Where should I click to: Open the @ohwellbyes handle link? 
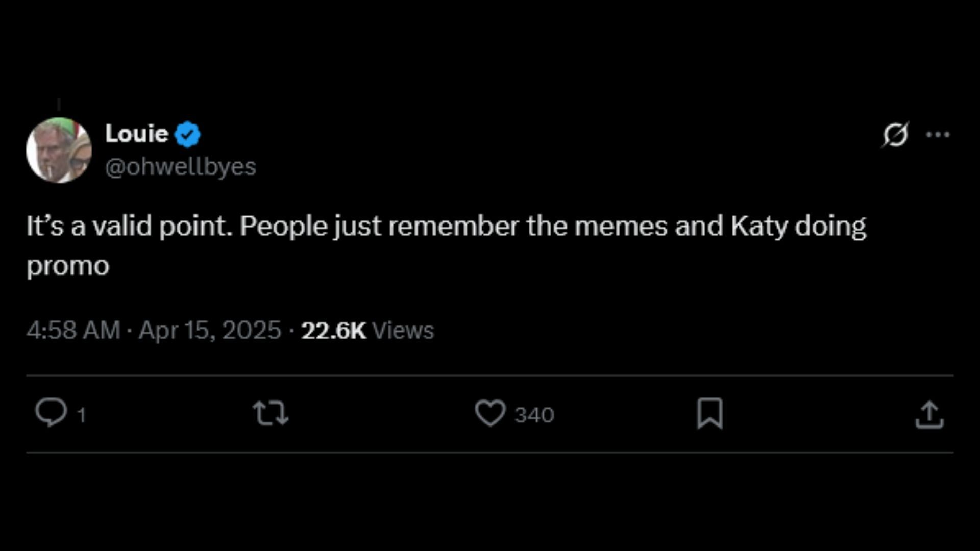pyautogui.click(x=181, y=167)
